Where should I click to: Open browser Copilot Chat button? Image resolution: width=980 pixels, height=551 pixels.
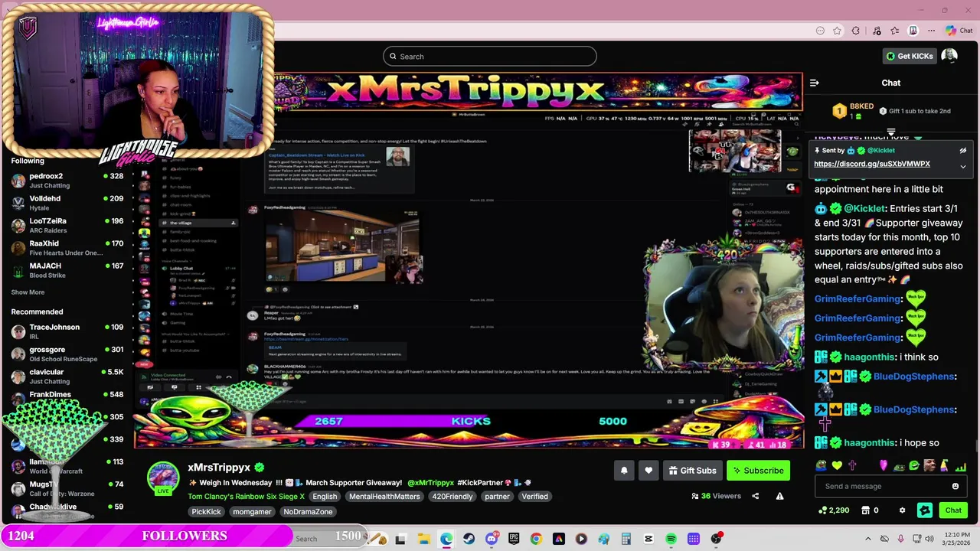point(959,31)
